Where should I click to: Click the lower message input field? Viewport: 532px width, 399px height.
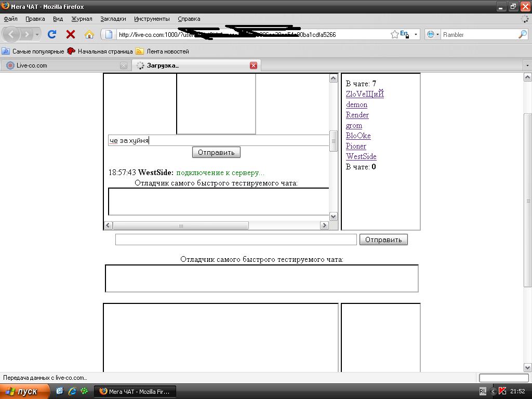pos(236,240)
